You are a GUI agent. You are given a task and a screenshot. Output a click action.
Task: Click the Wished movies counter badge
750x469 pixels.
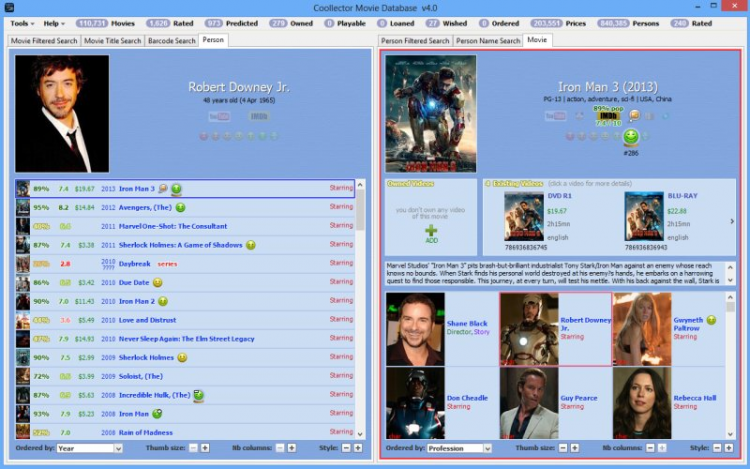coord(432,23)
